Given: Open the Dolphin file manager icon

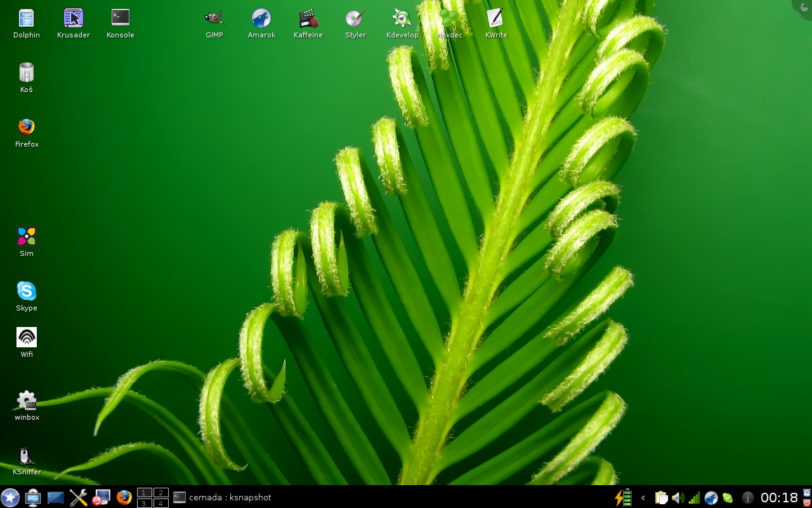Looking at the screenshot, I should 27,18.
